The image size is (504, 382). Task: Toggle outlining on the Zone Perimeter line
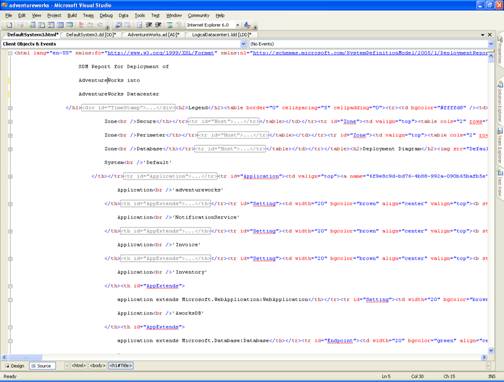point(10,135)
